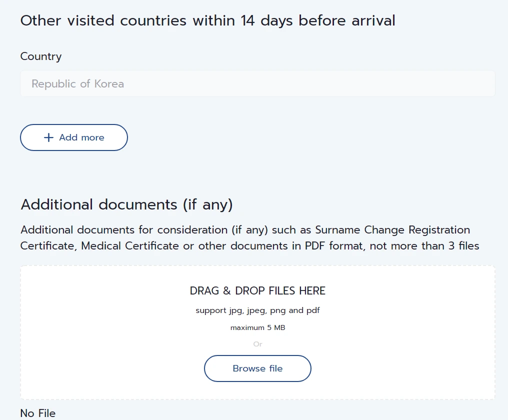Click the not more than 3 files text
The width and height of the screenshot is (508, 420).
point(424,246)
